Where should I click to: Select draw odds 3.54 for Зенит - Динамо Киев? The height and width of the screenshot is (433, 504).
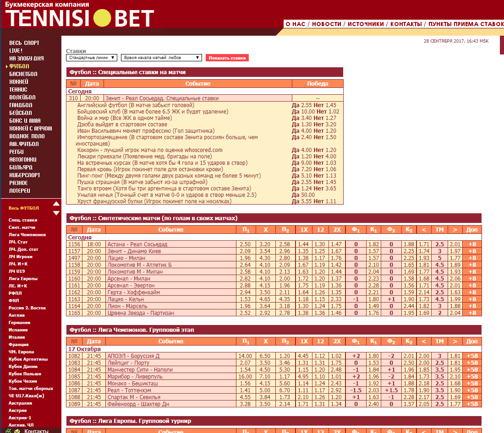[x=265, y=251]
